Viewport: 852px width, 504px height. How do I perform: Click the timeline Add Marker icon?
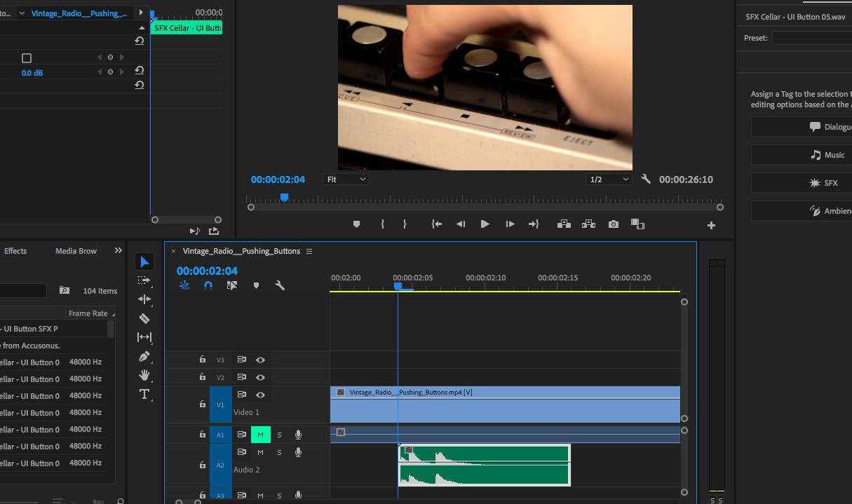(256, 285)
